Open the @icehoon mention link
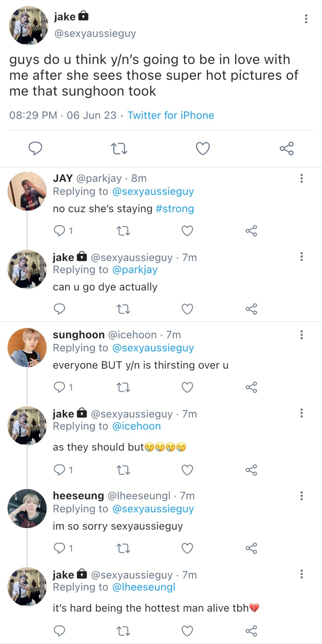322x644 pixels. click(x=137, y=426)
